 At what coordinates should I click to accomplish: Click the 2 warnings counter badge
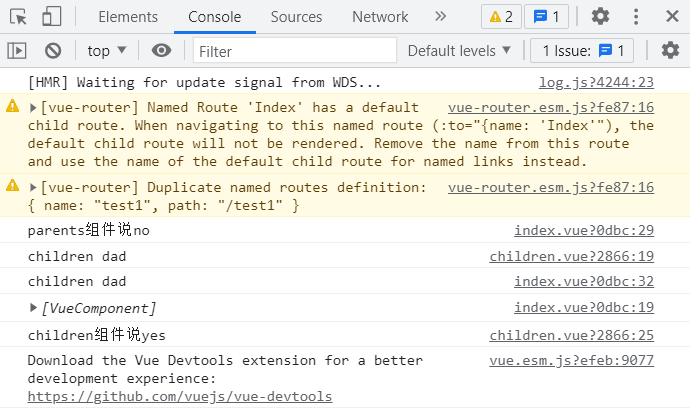click(x=501, y=17)
